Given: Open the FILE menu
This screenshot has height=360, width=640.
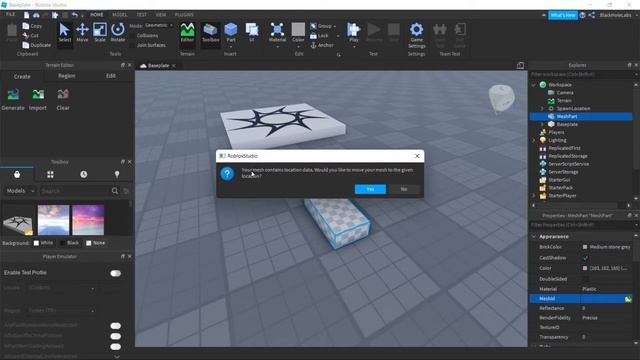Looking at the screenshot, I should point(10,15).
